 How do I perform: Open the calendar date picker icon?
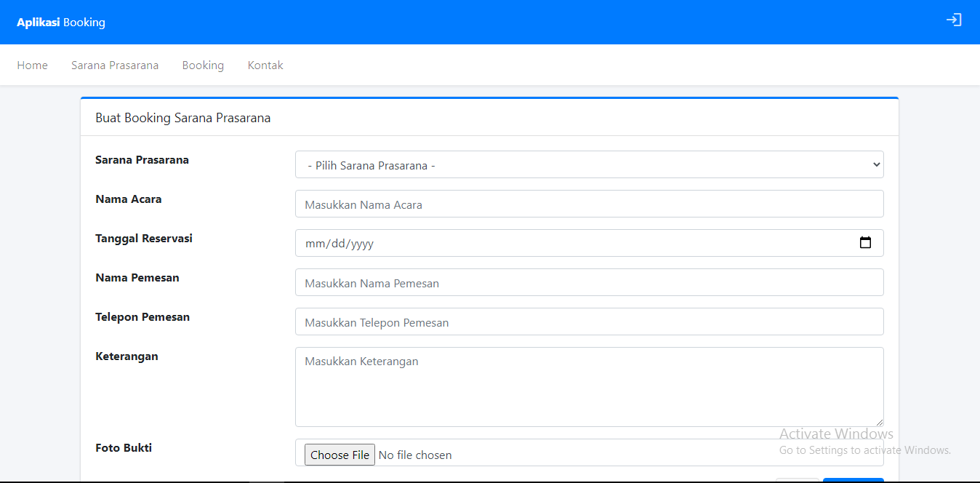tap(865, 243)
